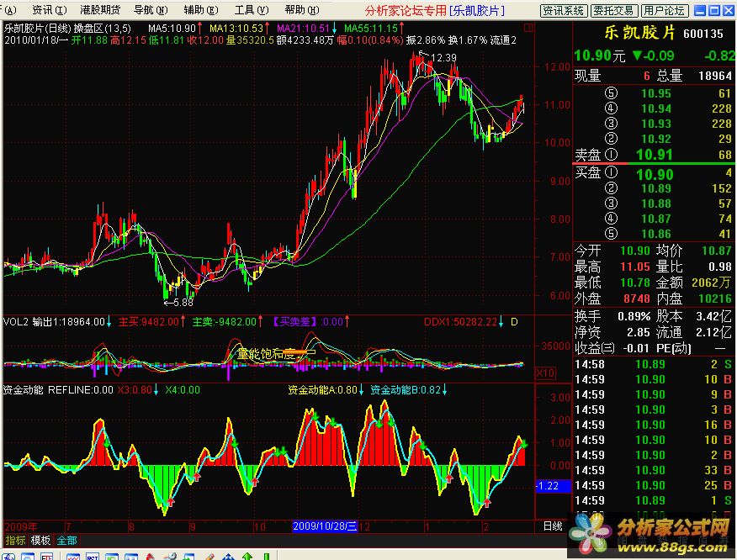Click 买盘 ① price 10.90
This screenshot has height=560, width=737.
pos(655,174)
